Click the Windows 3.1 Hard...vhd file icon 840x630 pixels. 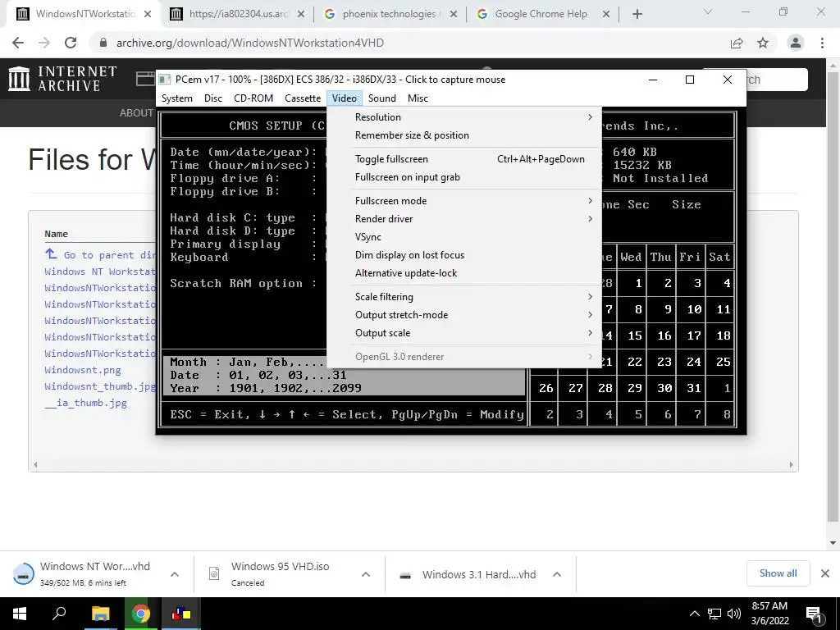click(405, 575)
